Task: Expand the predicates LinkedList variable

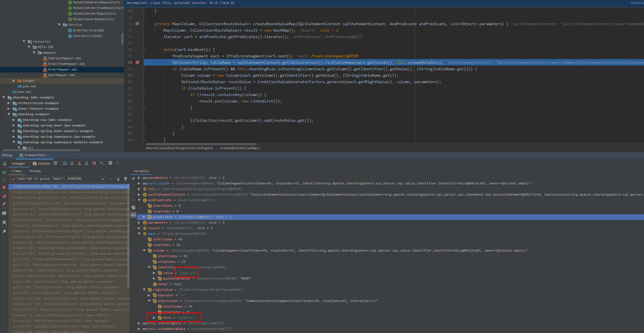Action: click(144, 217)
